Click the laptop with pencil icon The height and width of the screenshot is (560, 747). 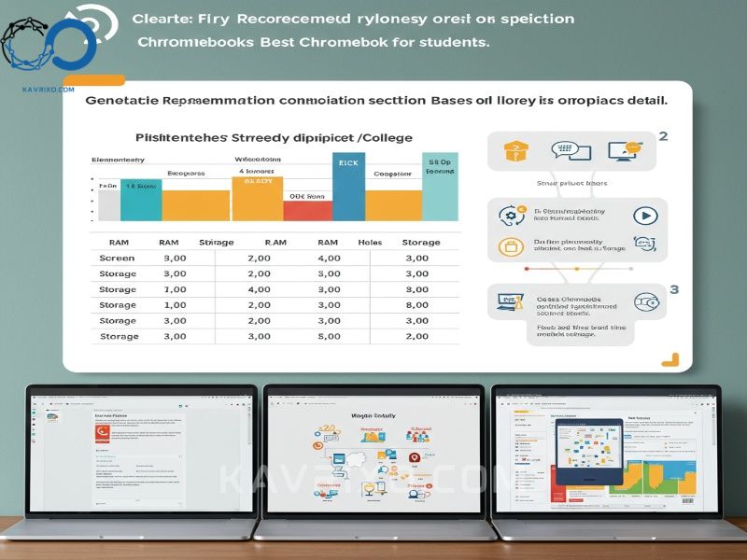[510, 301]
